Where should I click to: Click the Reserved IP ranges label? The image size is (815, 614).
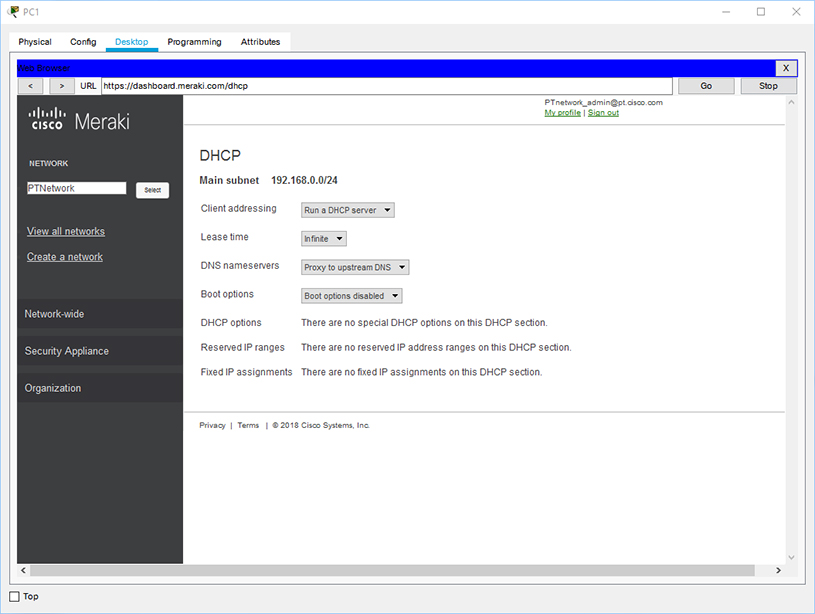tap(243, 347)
